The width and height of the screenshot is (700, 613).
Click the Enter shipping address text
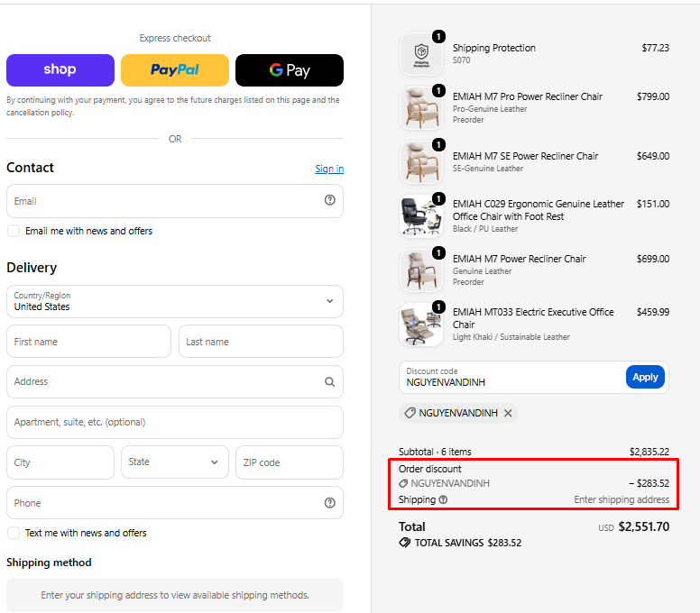[x=622, y=499]
